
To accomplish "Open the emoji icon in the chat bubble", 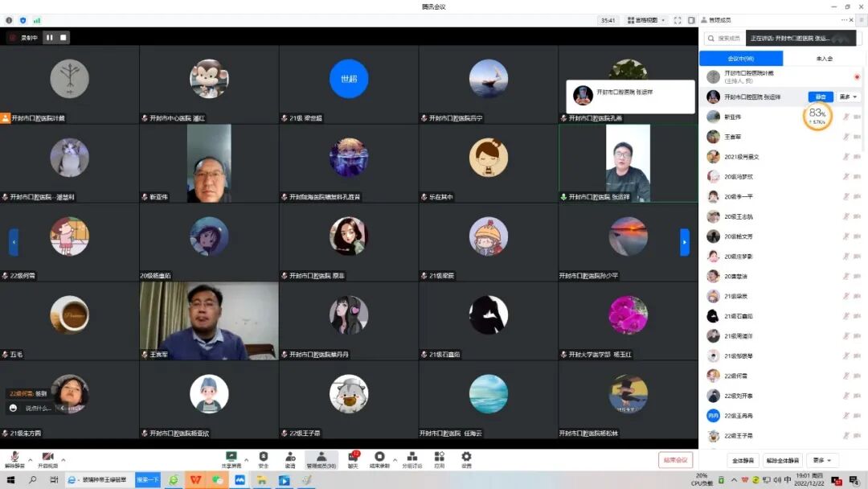I will 14,408.
